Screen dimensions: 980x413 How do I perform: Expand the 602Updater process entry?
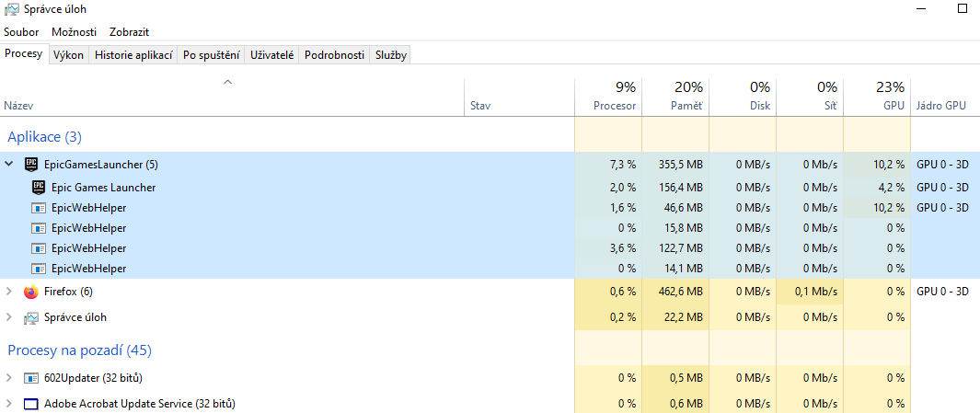[x=9, y=378]
